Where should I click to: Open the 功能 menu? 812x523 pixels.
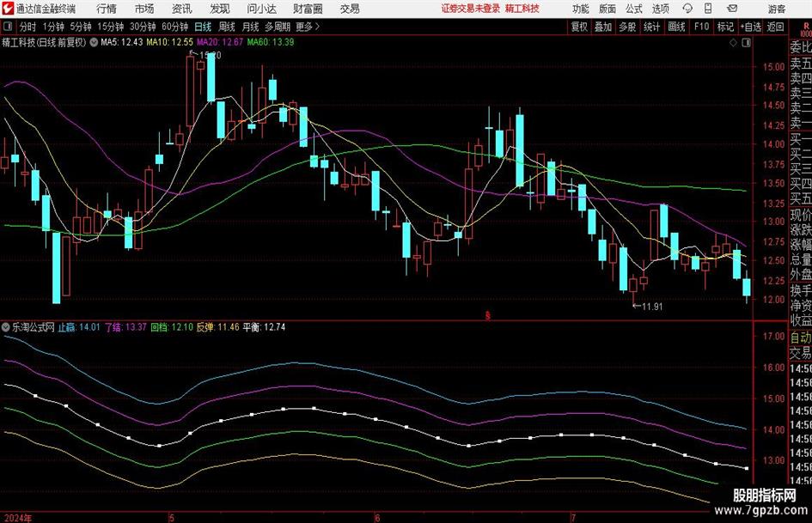click(581, 9)
